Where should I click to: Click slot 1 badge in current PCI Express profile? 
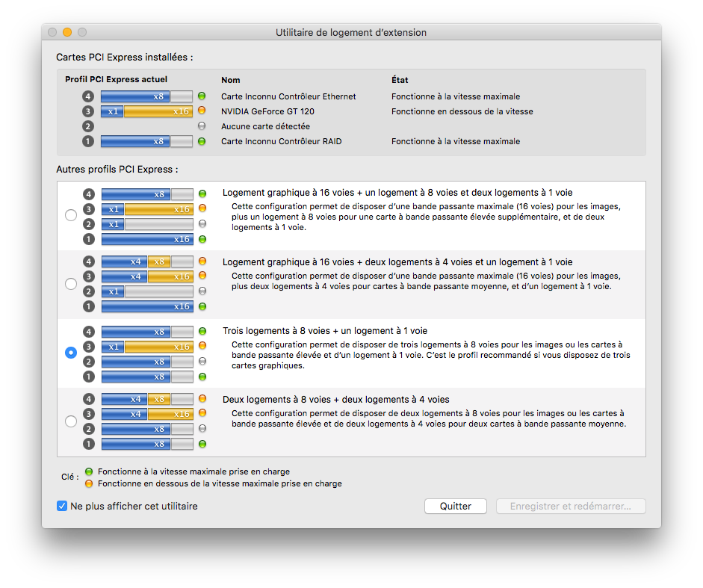tap(88, 141)
